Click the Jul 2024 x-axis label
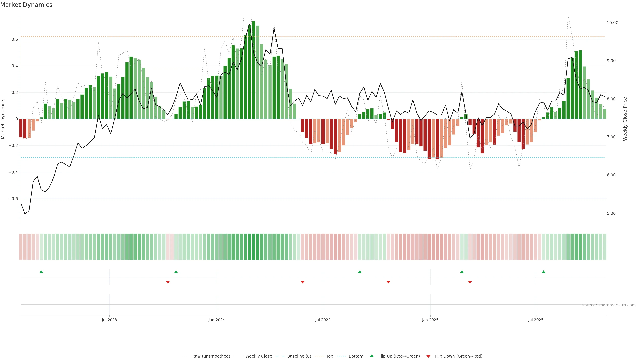Image resolution: width=644 pixels, height=362 pixels. point(323,320)
